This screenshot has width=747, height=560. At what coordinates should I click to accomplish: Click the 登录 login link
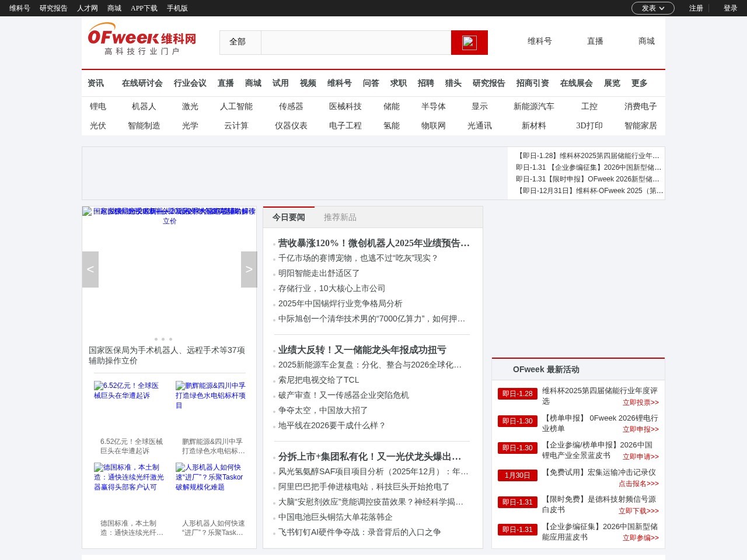[730, 8]
